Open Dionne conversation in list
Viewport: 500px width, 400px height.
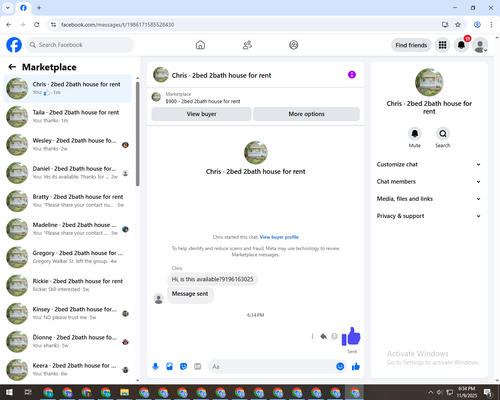point(67,341)
